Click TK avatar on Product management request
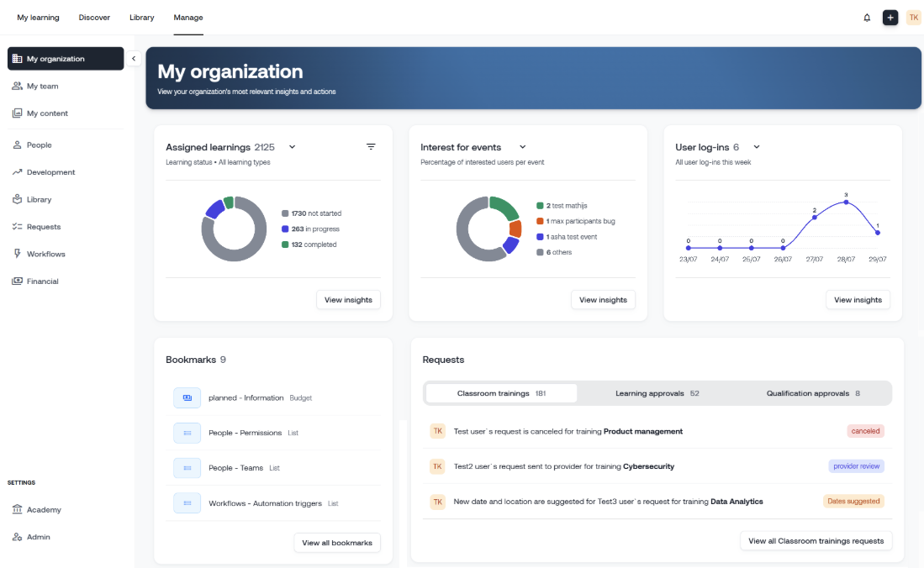This screenshot has width=924, height=568. click(437, 431)
